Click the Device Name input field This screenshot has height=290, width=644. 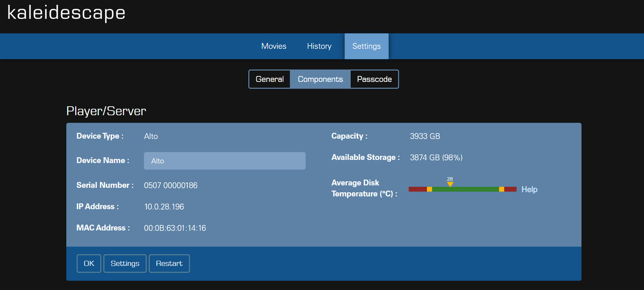225,161
